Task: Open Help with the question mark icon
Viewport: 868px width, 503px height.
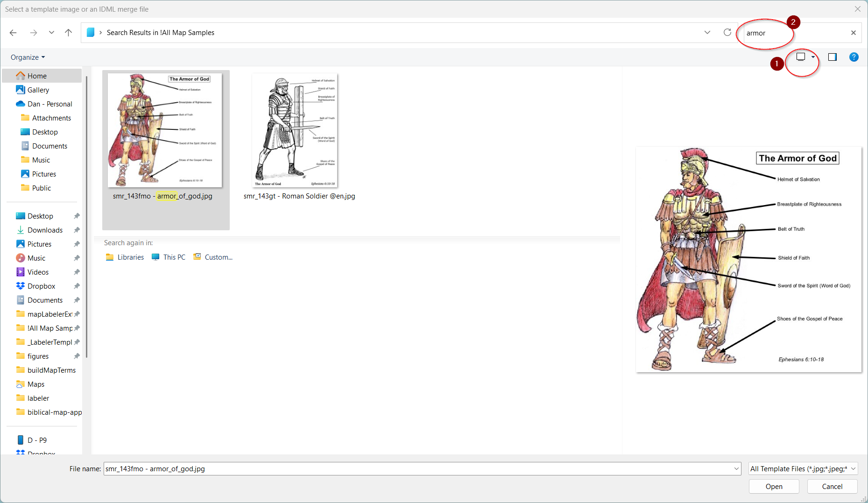Action: click(x=854, y=57)
